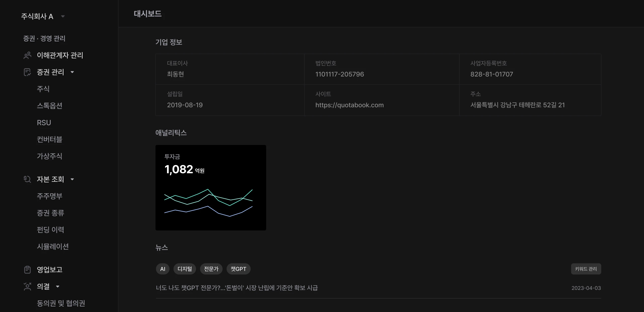Screen dimensions: 644x312
Task: Open 영업보고 in the sidebar
Action: point(50,269)
